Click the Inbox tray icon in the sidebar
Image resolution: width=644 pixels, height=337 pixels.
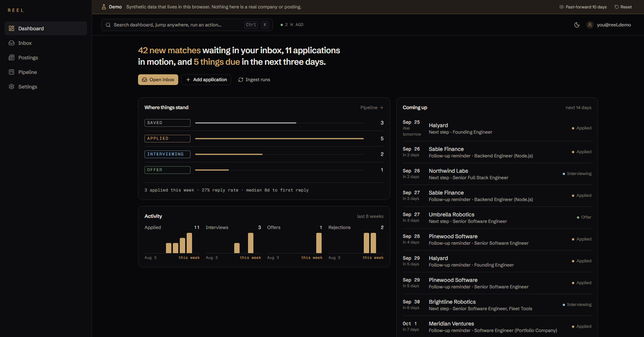(x=11, y=43)
